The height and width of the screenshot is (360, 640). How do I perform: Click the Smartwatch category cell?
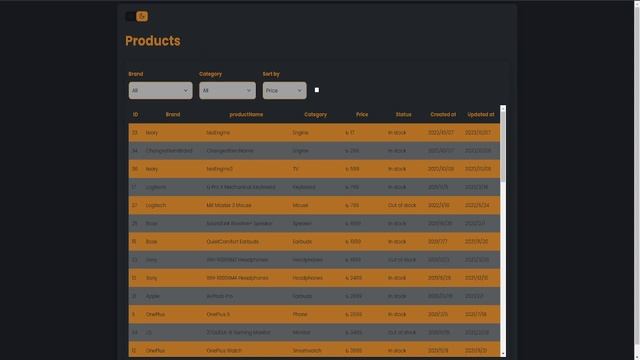pos(307,351)
